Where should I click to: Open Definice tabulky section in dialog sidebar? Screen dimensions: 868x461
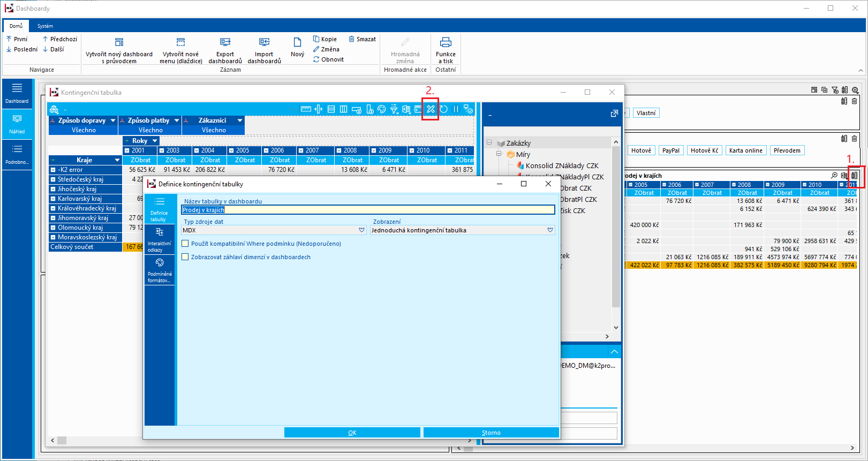coord(159,208)
